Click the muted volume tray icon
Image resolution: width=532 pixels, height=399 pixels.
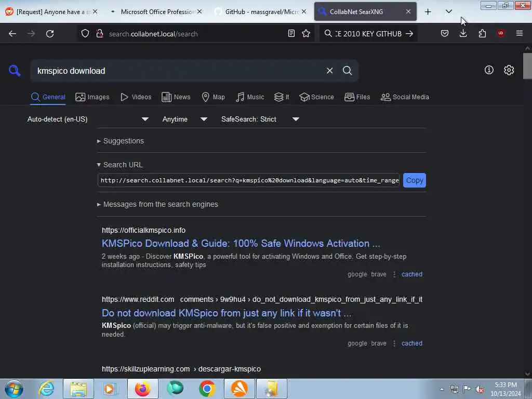coord(480,390)
